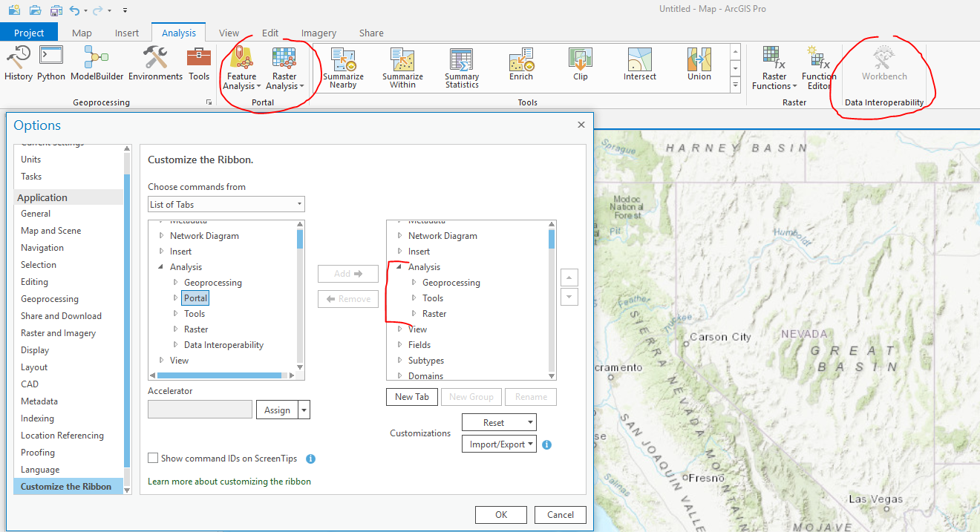Image resolution: width=980 pixels, height=532 pixels.
Task: Select Raster and Imagery options category
Action: 58,333
